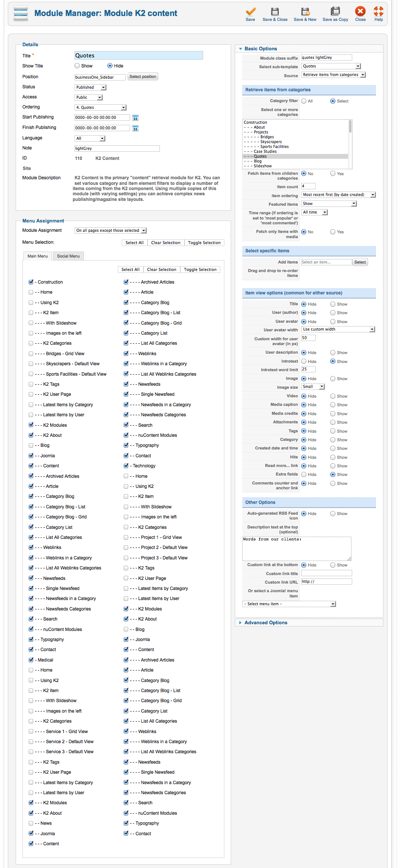Open the Image size dropdown
Image resolution: width=401 pixels, height=868 pixels.
[x=313, y=387]
